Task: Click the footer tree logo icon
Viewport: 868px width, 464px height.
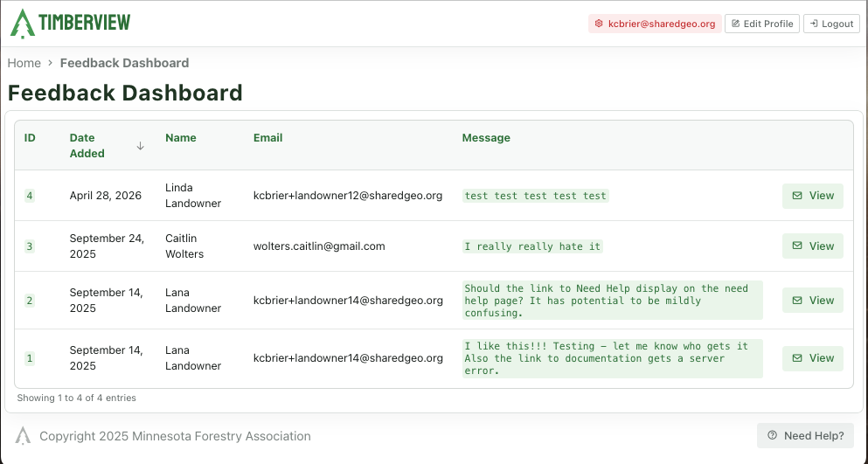Action: tap(23, 436)
